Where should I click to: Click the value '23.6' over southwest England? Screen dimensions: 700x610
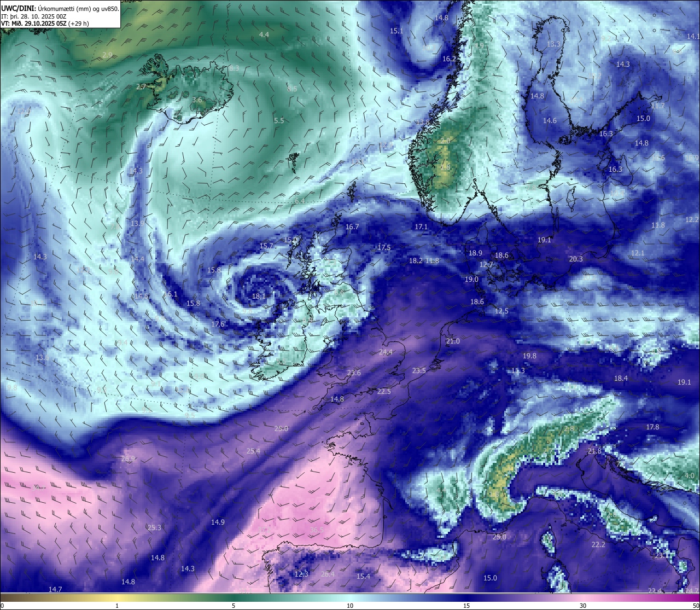pyautogui.click(x=354, y=373)
